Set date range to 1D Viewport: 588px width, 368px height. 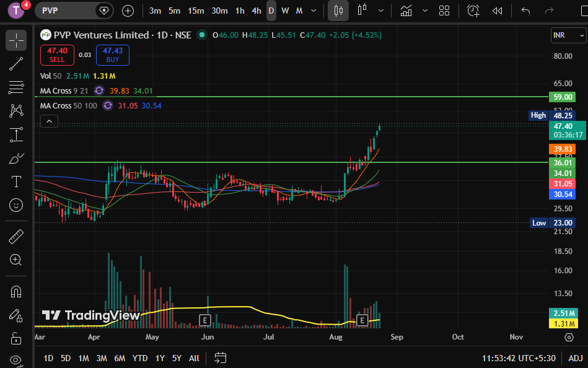48,358
